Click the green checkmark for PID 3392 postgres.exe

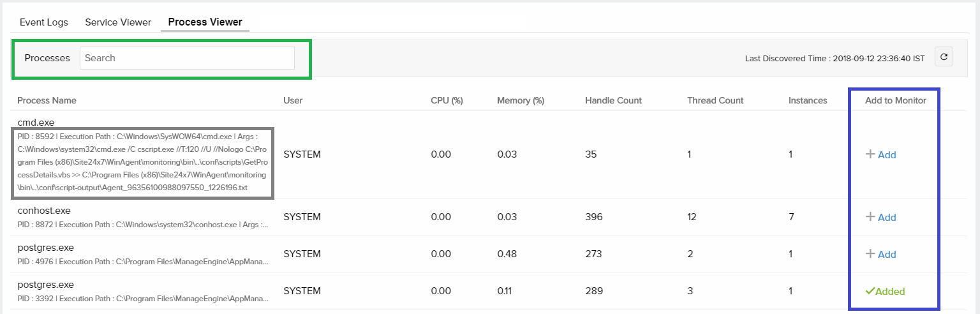[870, 291]
